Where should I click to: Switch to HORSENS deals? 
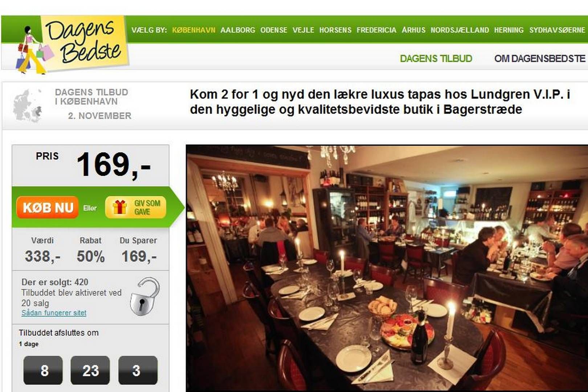(x=335, y=30)
